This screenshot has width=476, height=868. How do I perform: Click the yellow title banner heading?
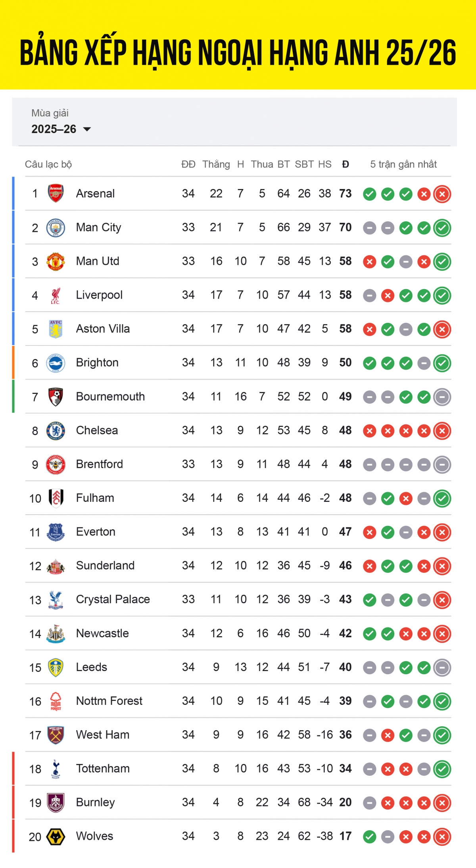(x=238, y=52)
